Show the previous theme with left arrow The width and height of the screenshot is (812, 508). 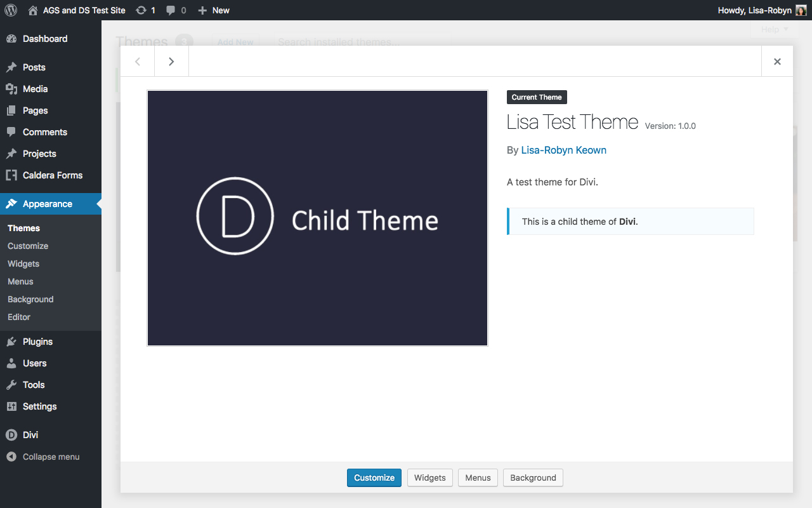138,62
